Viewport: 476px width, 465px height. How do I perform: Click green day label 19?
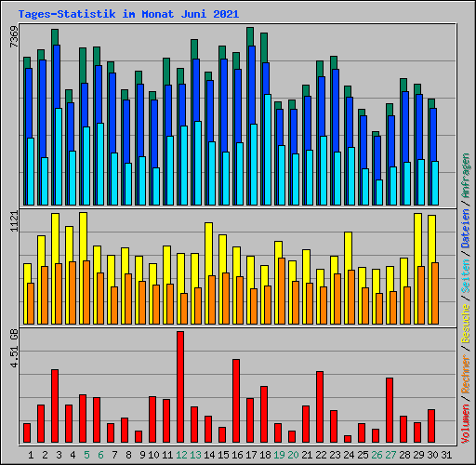click(x=279, y=455)
